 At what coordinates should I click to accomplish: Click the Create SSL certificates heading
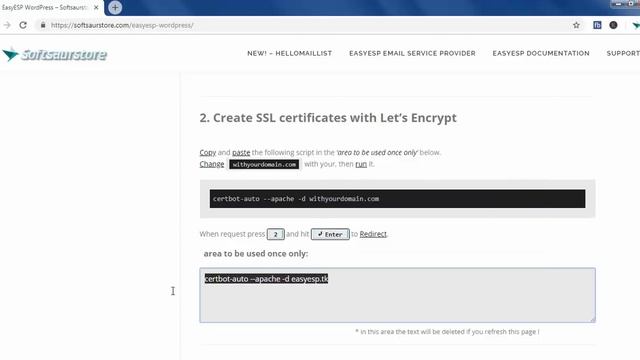[x=328, y=118]
